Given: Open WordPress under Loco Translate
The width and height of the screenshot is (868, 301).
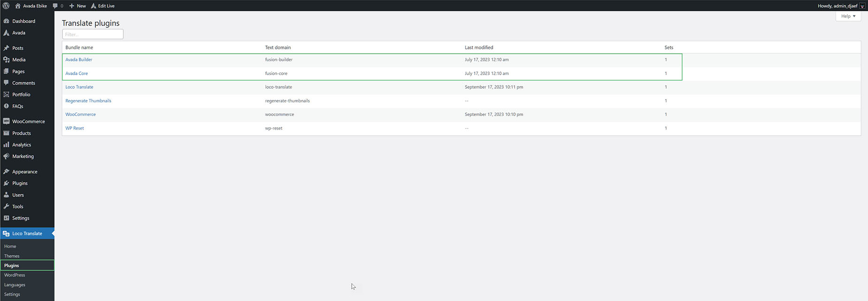Looking at the screenshot, I should [15, 275].
